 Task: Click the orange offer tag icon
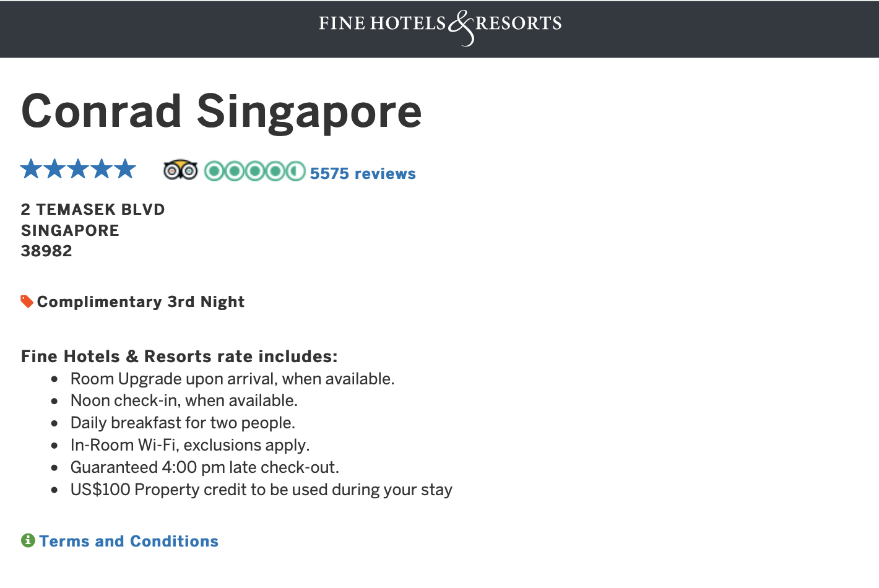click(x=27, y=301)
